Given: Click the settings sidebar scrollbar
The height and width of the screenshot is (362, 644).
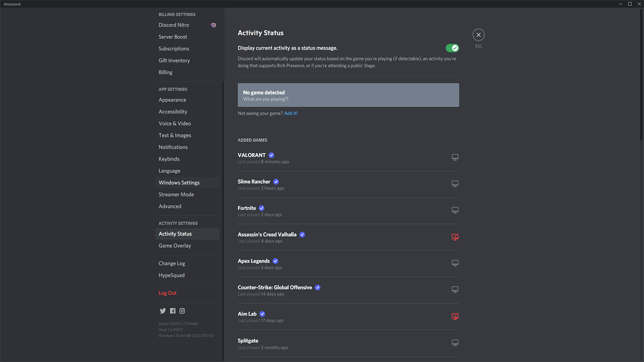Looking at the screenshot, I should click(222, 221).
